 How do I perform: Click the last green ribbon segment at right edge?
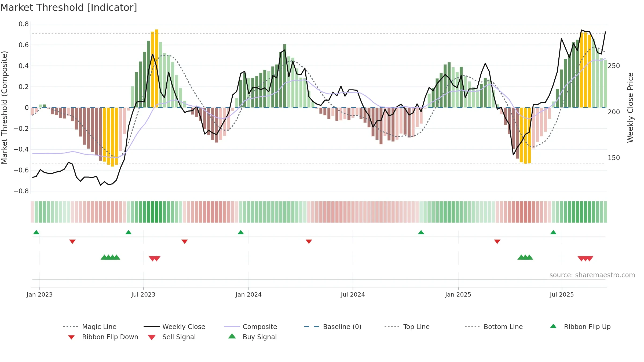click(605, 212)
